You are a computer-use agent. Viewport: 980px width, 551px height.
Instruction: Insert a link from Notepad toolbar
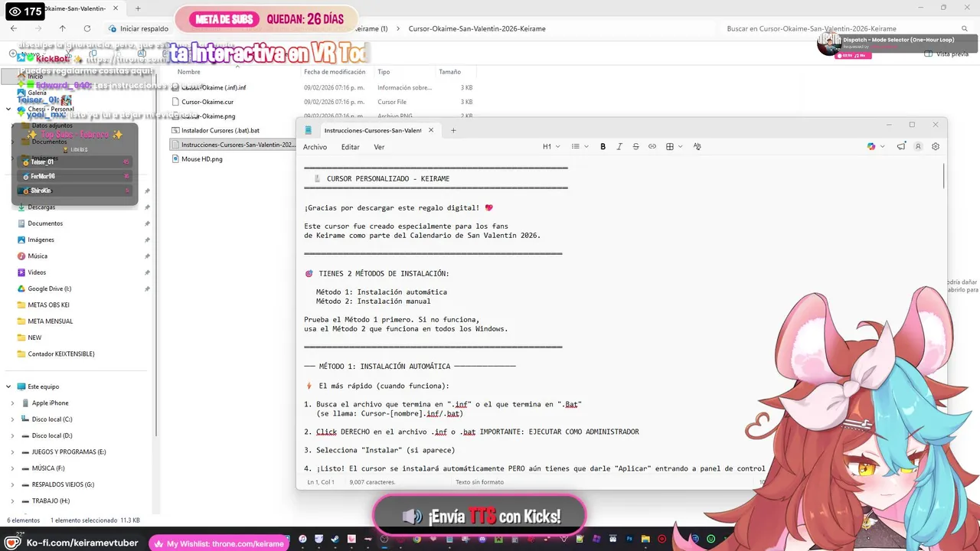[652, 146]
